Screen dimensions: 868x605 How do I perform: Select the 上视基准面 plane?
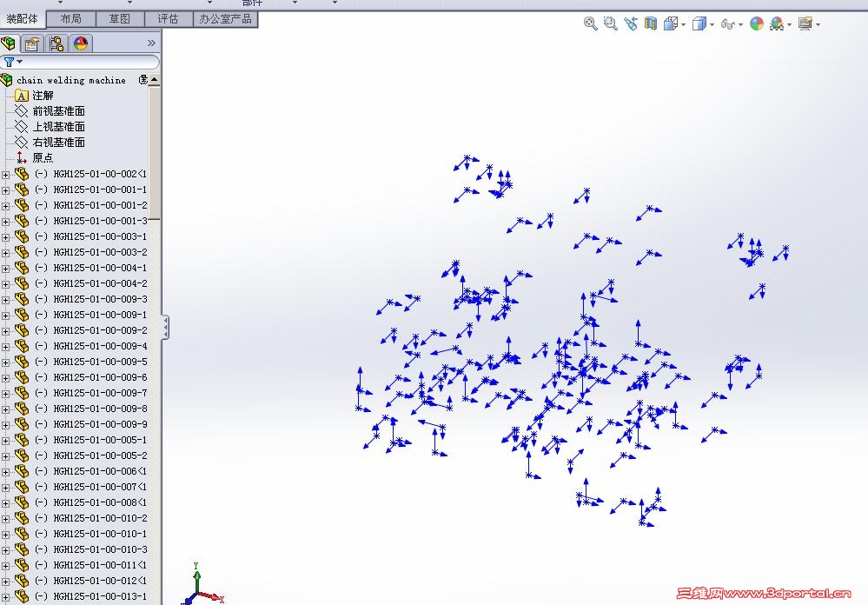tap(58, 127)
